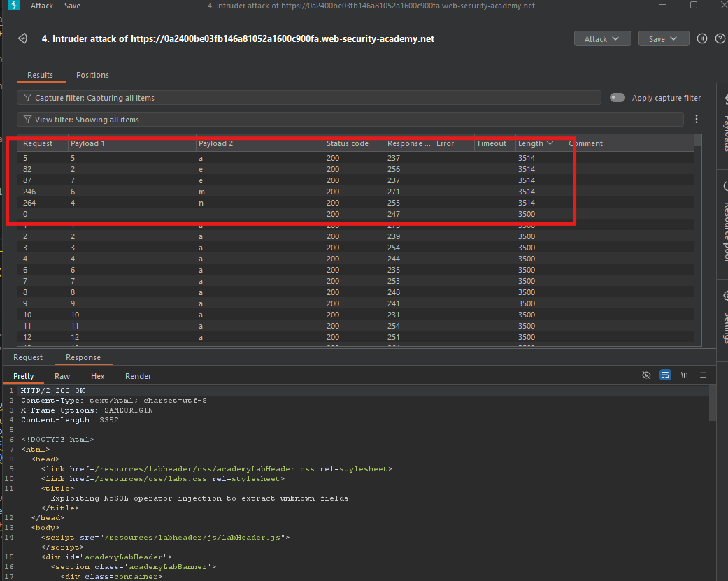Screen dimensions: 728x581
Task: Click the 'HTTP/2 200 OK' response line
Action: [53, 391]
